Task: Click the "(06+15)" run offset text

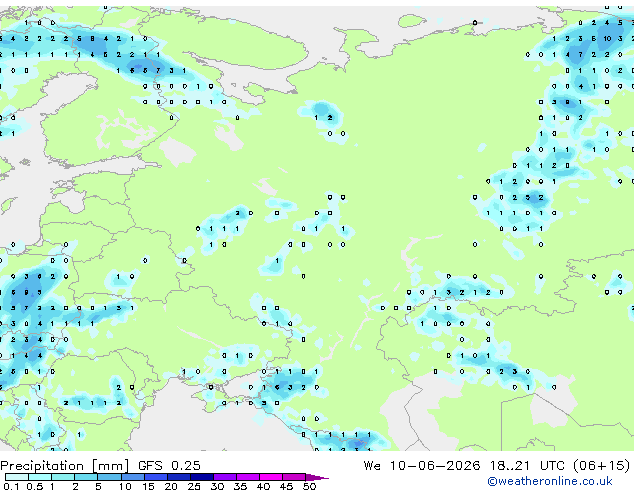Action: [x=602, y=466]
